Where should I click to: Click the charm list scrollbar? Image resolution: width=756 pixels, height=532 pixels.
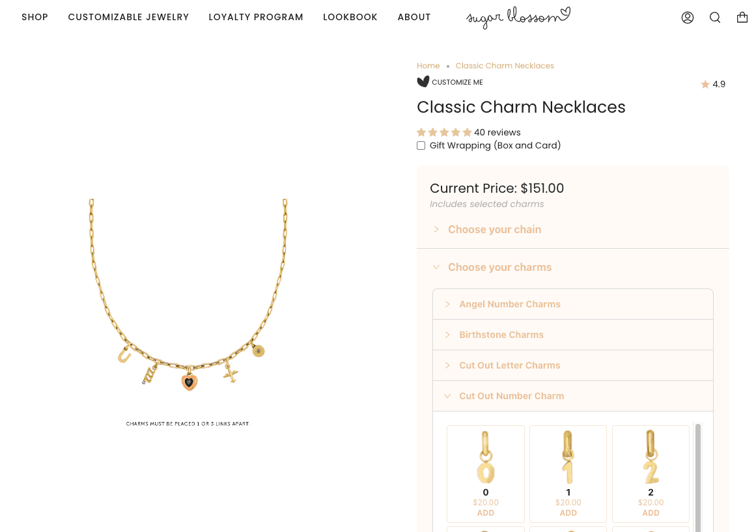[698, 475]
